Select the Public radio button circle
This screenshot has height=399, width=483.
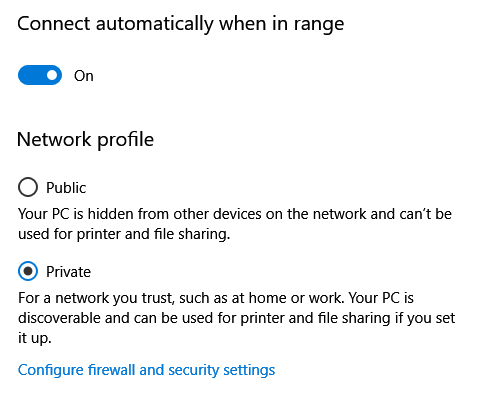pyautogui.click(x=28, y=187)
